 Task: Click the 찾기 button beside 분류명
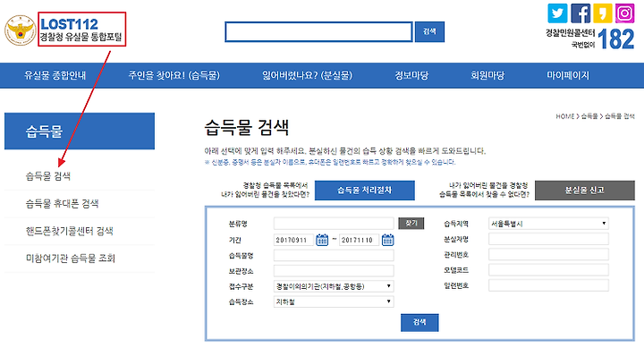[411, 223]
